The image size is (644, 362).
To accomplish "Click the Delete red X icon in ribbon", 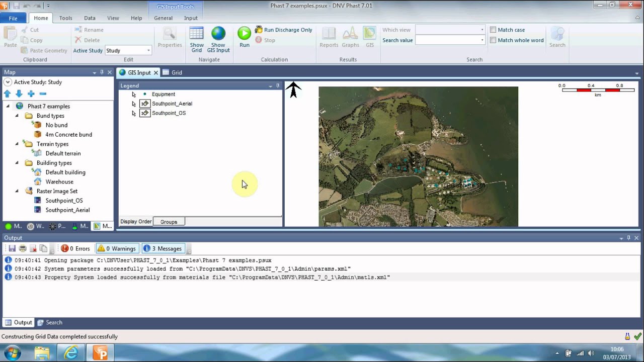I will coord(78,40).
